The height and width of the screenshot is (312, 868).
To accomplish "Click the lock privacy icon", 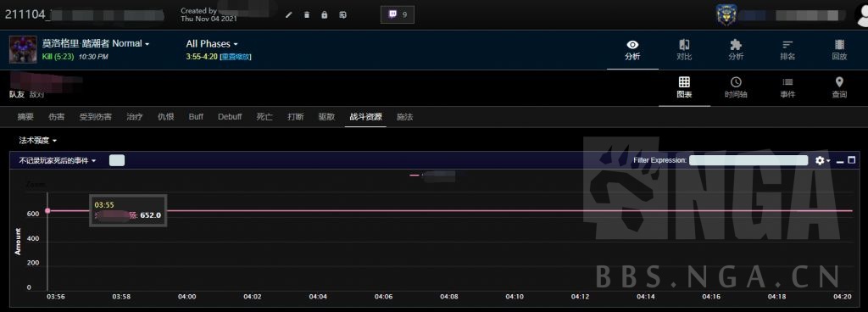I will (x=325, y=15).
